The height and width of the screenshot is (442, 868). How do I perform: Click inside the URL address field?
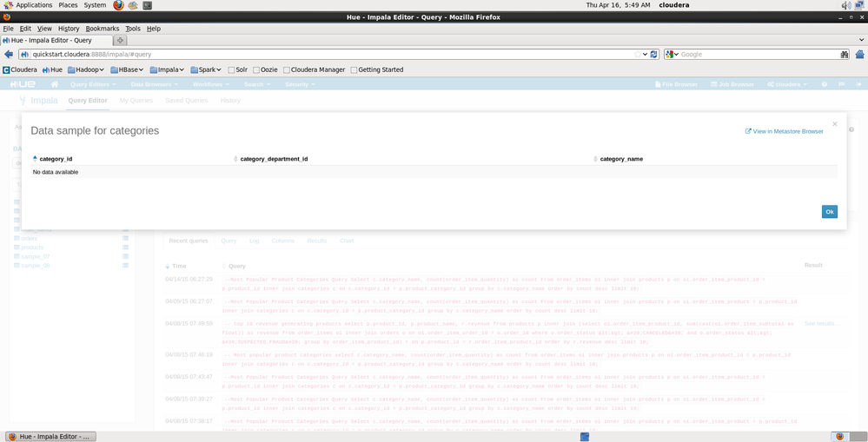tap(332, 54)
